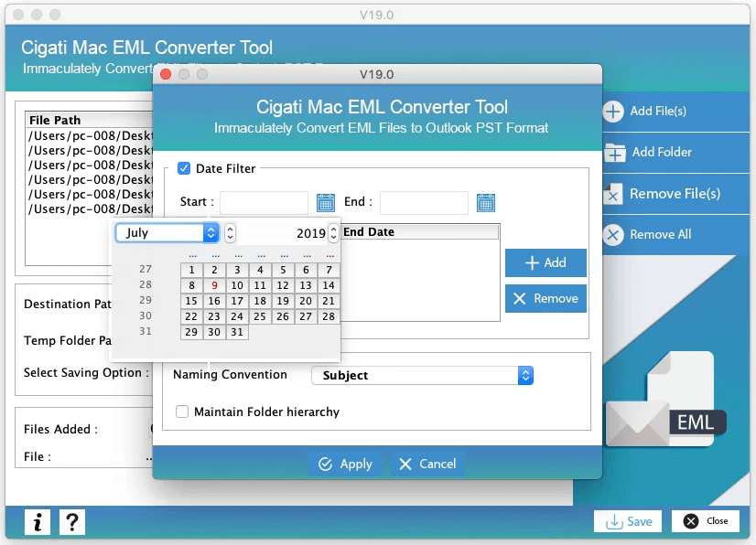Expand the Naming Convention Subject dropdown

[422, 376]
